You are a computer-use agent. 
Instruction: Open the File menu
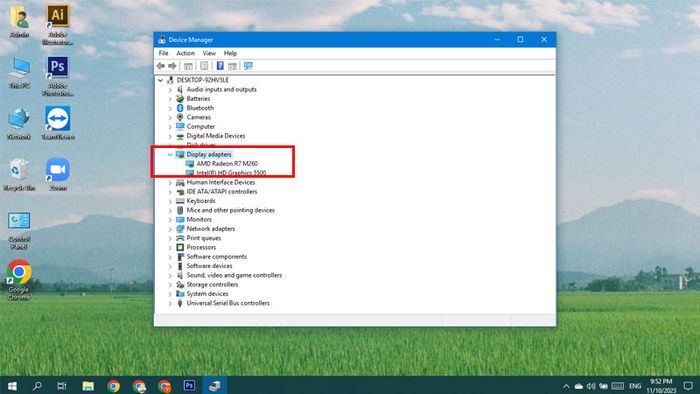163,53
